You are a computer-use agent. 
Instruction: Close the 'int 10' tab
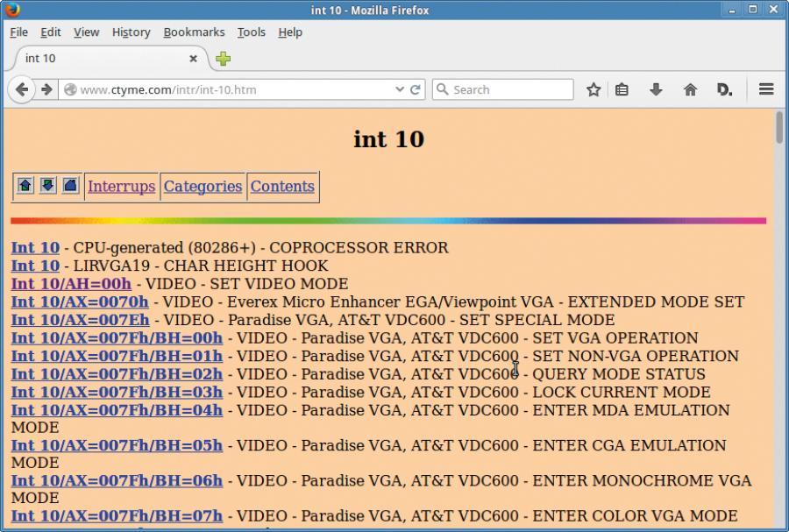[193, 59]
